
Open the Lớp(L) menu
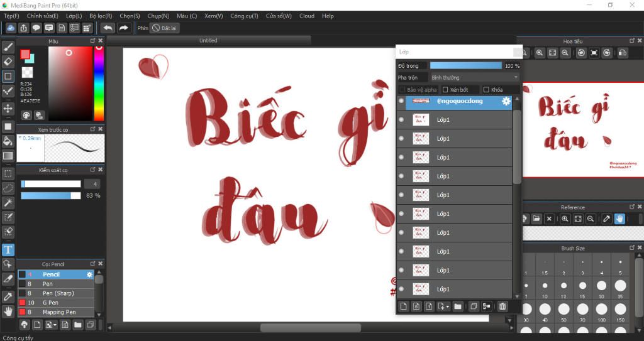tap(74, 16)
